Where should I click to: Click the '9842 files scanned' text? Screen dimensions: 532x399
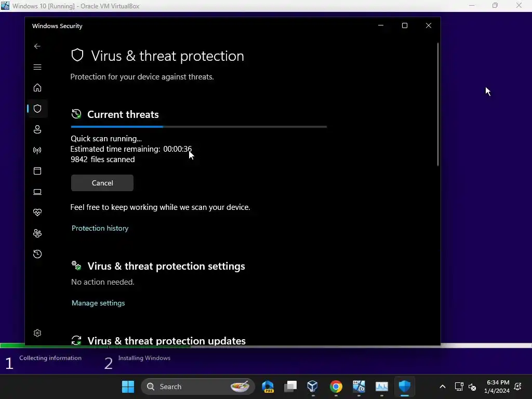102,159
